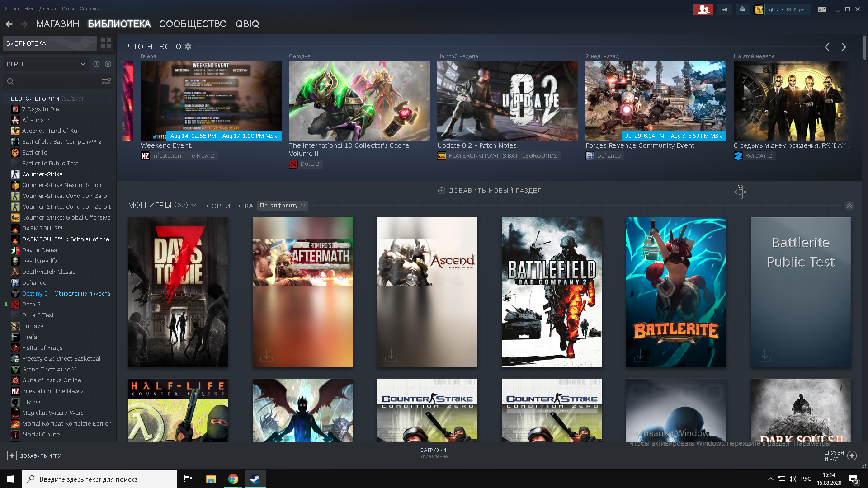Open account dropdown qbiq
This screenshot has width=868, height=488.
(x=788, y=9)
